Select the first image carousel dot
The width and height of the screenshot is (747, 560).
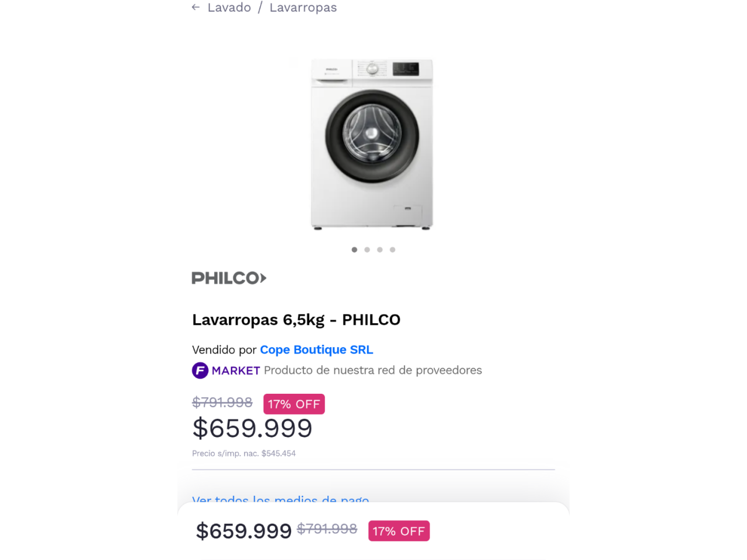coord(354,250)
